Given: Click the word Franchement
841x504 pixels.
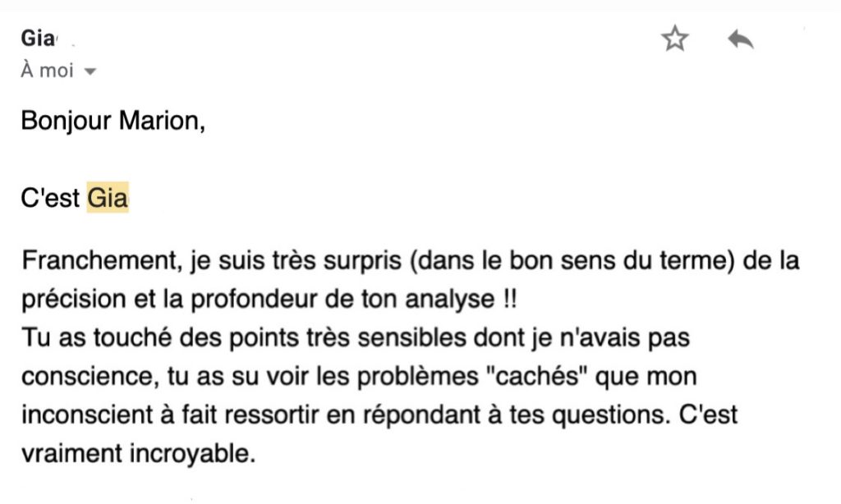Looking at the screenshot, I should [99, 260].
